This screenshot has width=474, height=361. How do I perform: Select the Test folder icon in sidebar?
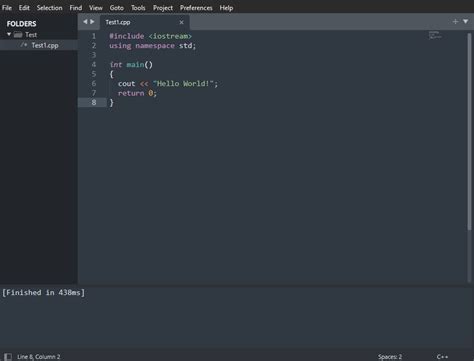click(18, 35)
